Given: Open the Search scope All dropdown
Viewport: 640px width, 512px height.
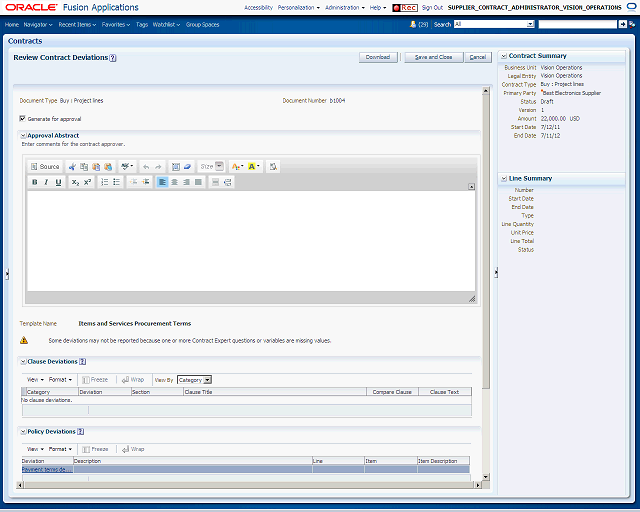Looking at the screenshot, I should [494, 24].
